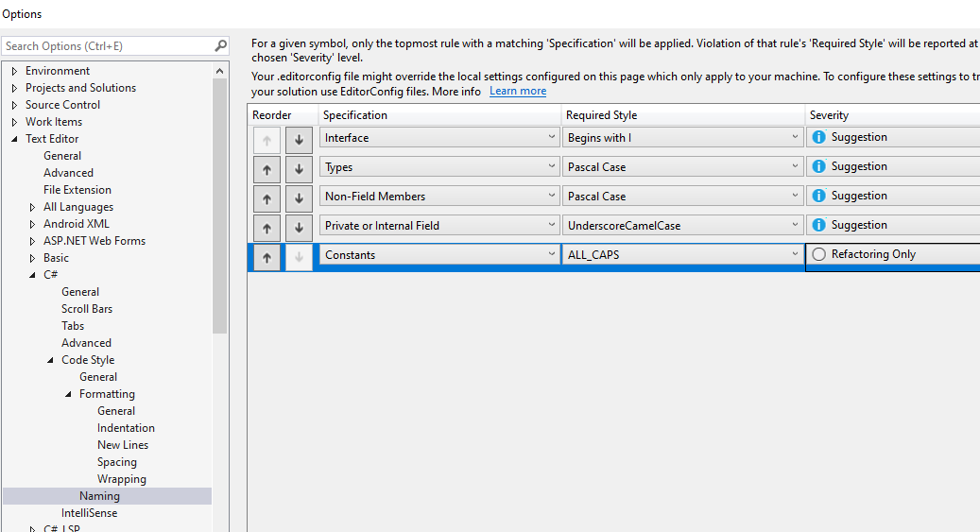The width and height of the screenshot is (980, 532).
Task: Open the ALL_CAPS required style dropdown
Action: tap(682, 255)
